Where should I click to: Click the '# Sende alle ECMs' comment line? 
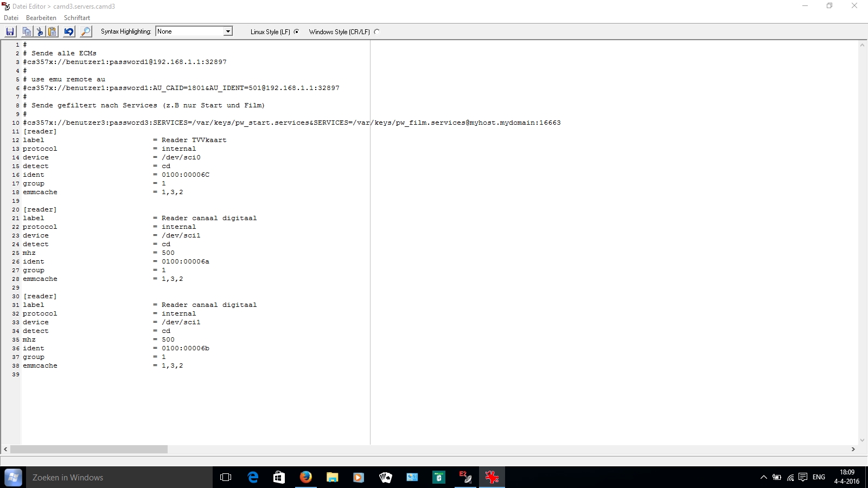(60, 53)
